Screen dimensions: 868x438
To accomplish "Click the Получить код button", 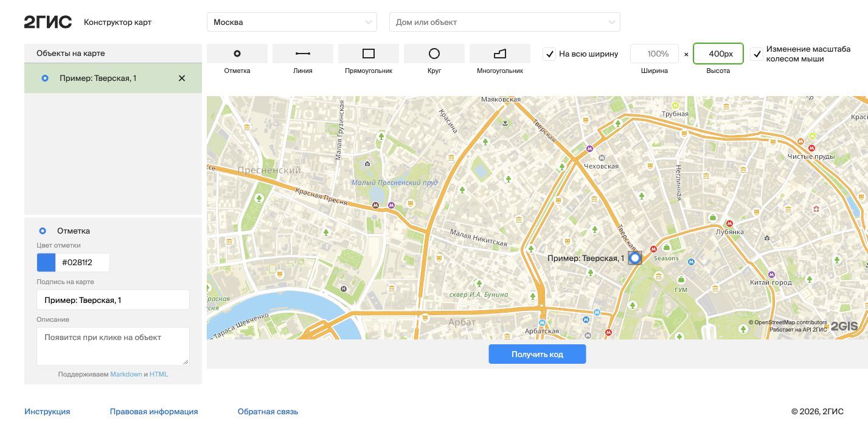I will click(537, 354).
